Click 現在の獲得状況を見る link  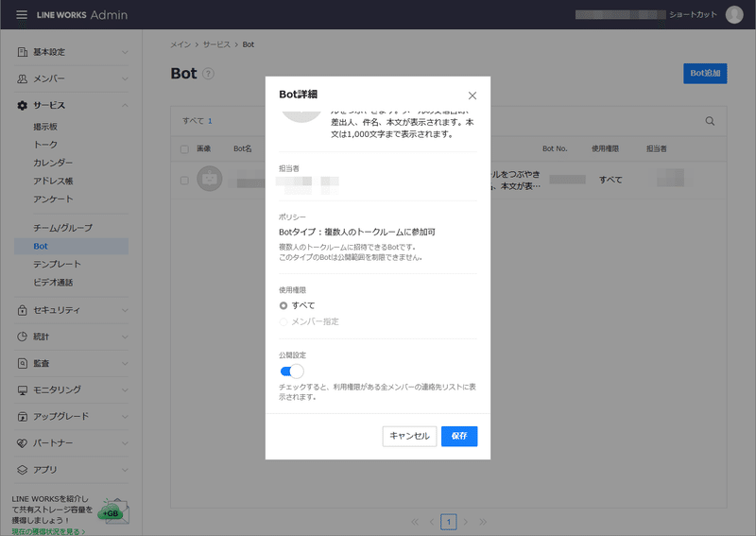tap(48, 531)
